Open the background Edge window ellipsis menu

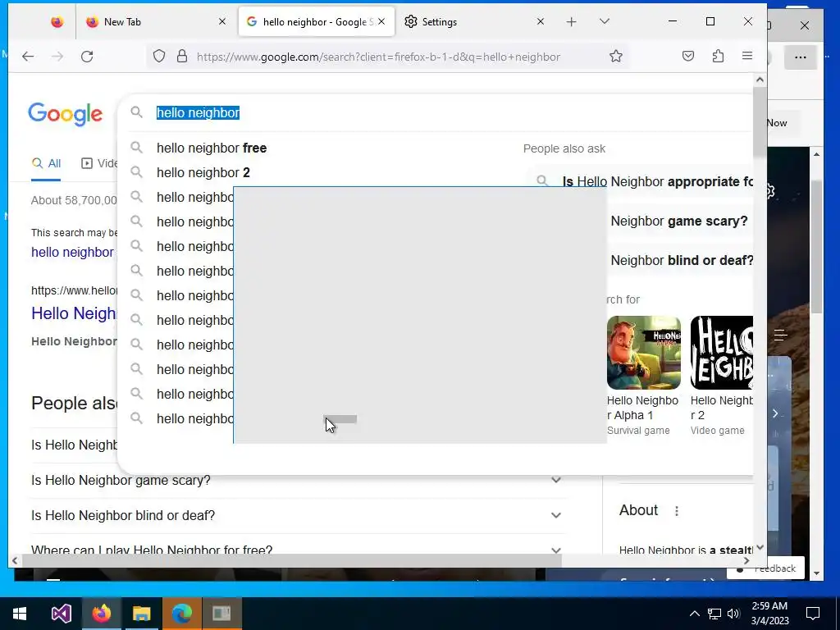801,57
